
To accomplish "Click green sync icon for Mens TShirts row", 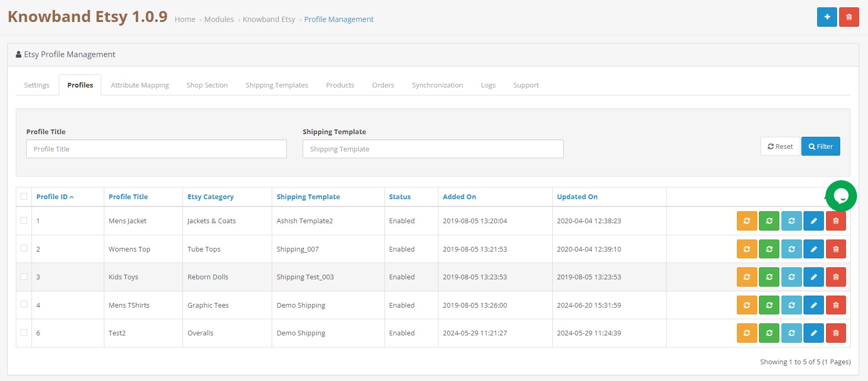I will point(769,305).
